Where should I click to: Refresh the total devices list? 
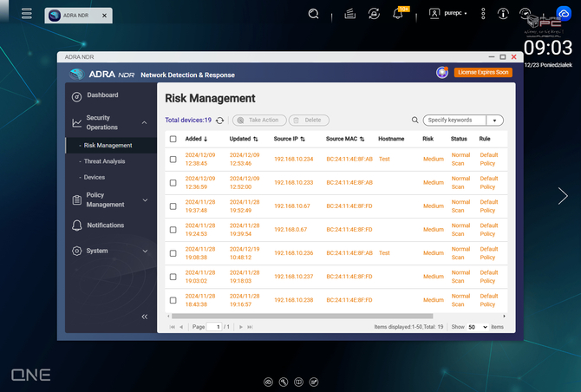coord(219,121)
